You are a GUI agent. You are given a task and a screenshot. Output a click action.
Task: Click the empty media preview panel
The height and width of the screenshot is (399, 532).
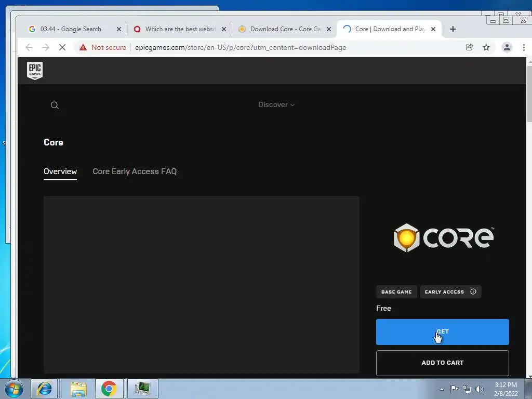tap(202, 284)
